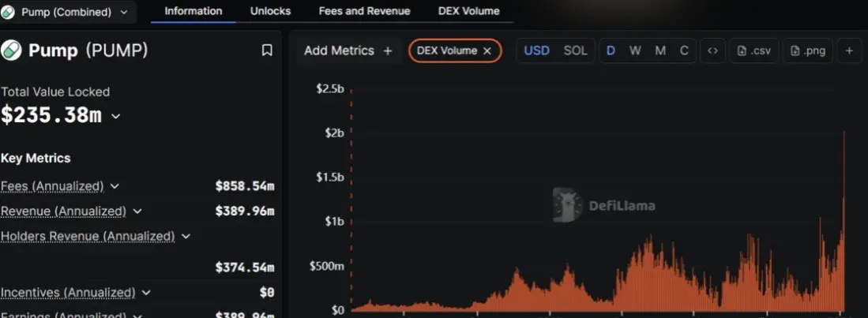Viewport: 868px width, 318px height.
Task: Expand Fees (Annualized) details
Action: pyautogui.click(x=115, y=186)
